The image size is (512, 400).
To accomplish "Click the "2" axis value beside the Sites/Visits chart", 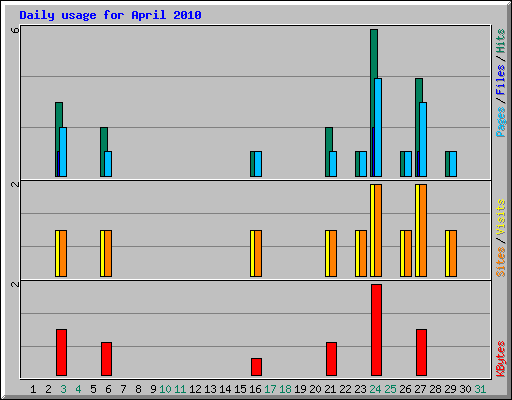I will (x=15, y=184).
